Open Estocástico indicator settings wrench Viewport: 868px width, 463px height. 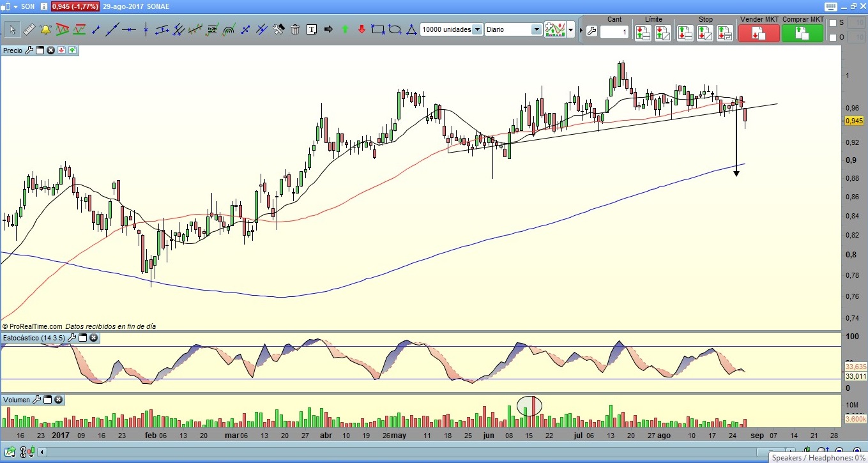[72, 337]
